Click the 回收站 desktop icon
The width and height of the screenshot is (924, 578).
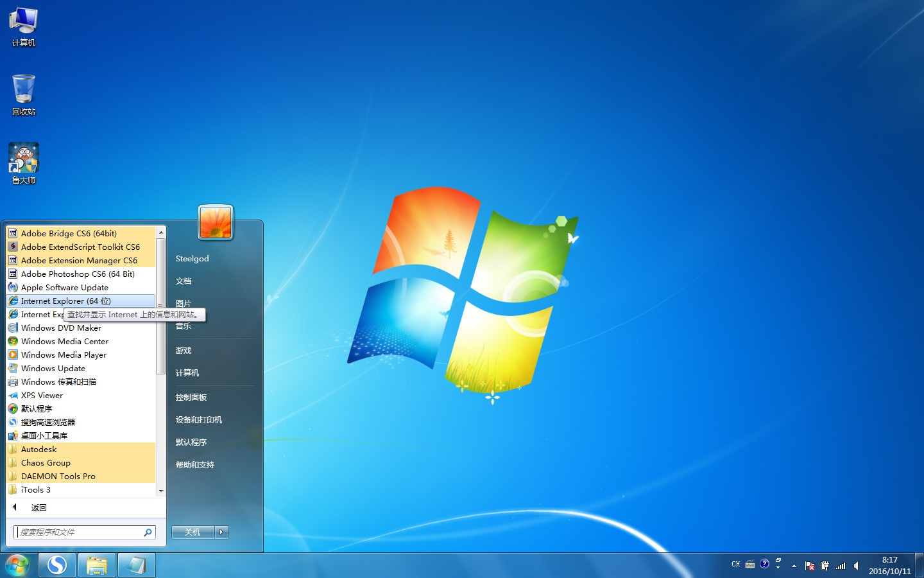click(24, 94)
